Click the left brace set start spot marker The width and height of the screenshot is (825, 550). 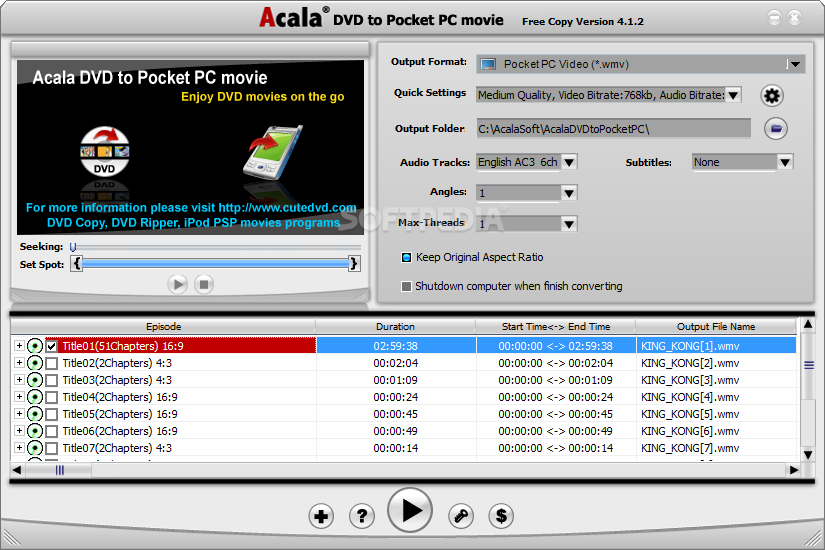[x=77, y=263]
